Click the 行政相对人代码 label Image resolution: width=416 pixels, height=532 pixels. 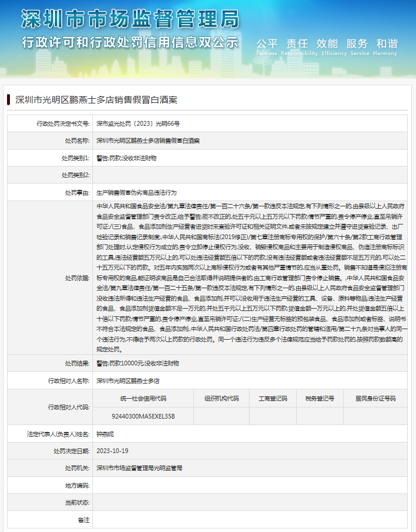(69, 407)
